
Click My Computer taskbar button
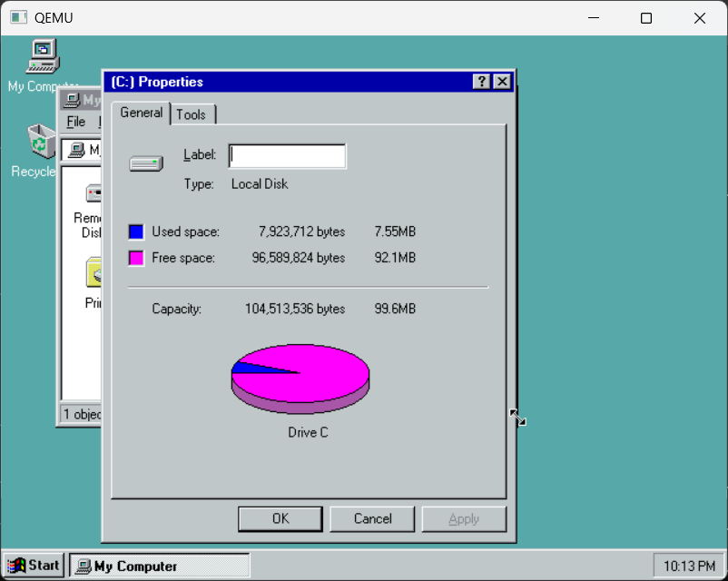(160, 566)
